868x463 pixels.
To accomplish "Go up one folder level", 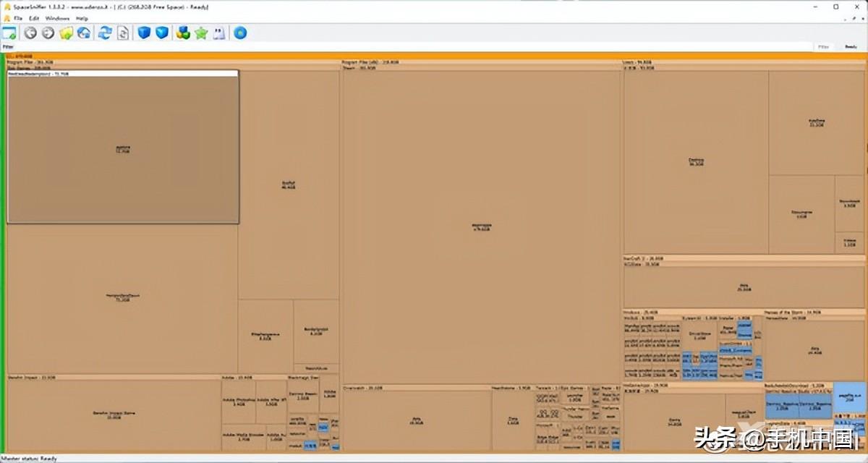I will coord(67,33).
